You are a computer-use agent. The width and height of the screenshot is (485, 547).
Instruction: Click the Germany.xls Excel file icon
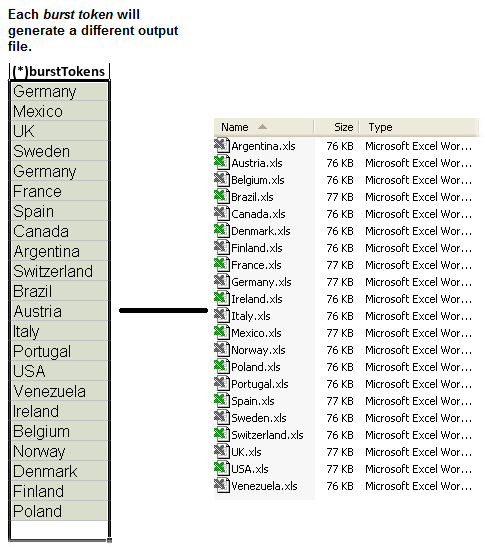[222, 282]
